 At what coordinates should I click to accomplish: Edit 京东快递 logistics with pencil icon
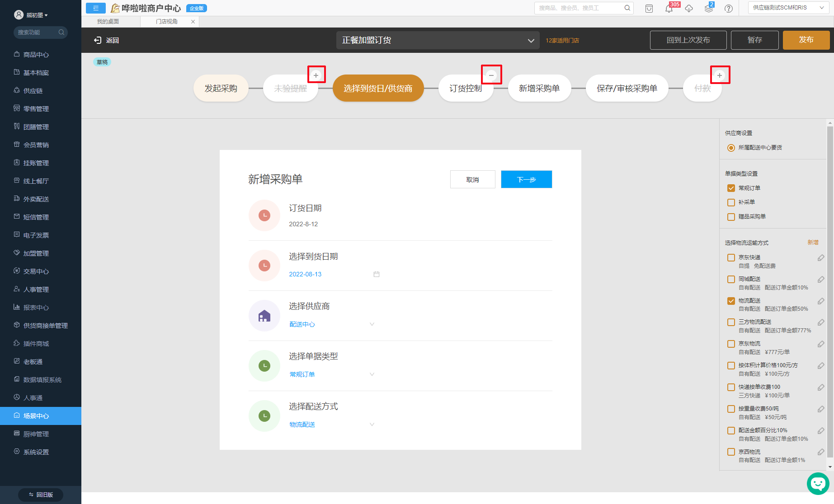coord(820,258)
